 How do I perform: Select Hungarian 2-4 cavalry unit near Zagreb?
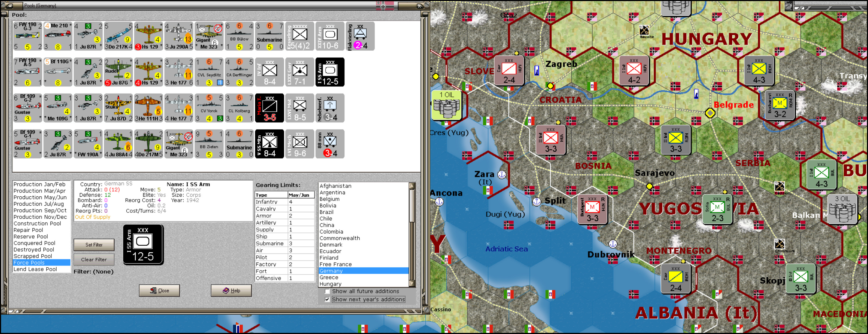[x=509, y=71]
